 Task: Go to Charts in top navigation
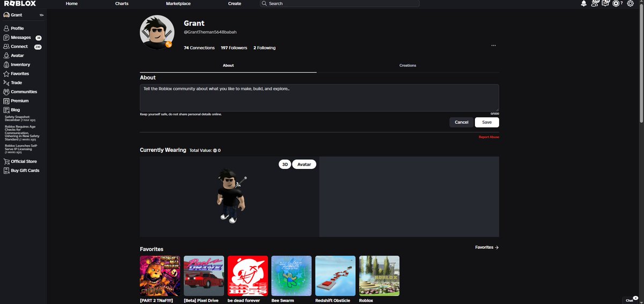pos(122,4)
